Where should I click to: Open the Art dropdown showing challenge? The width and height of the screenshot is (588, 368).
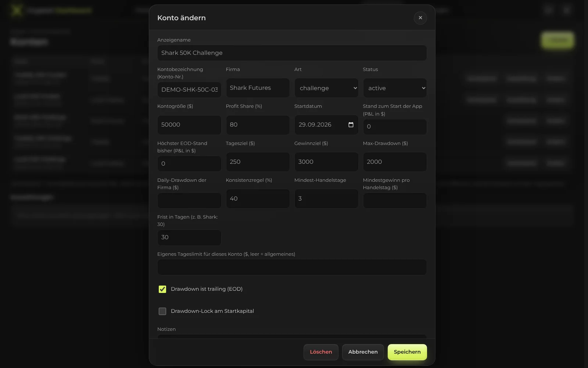326,88
